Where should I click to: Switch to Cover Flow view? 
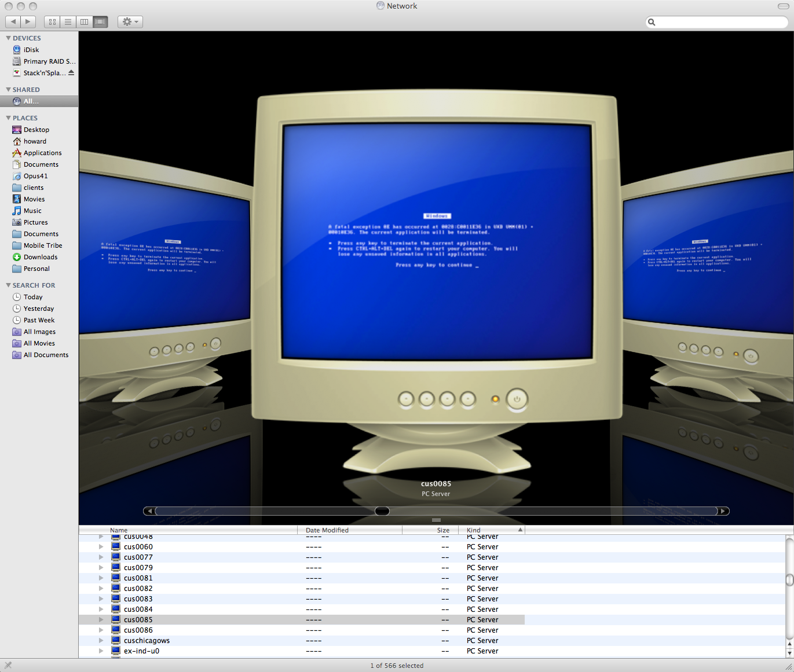click(x=100, y=22)
